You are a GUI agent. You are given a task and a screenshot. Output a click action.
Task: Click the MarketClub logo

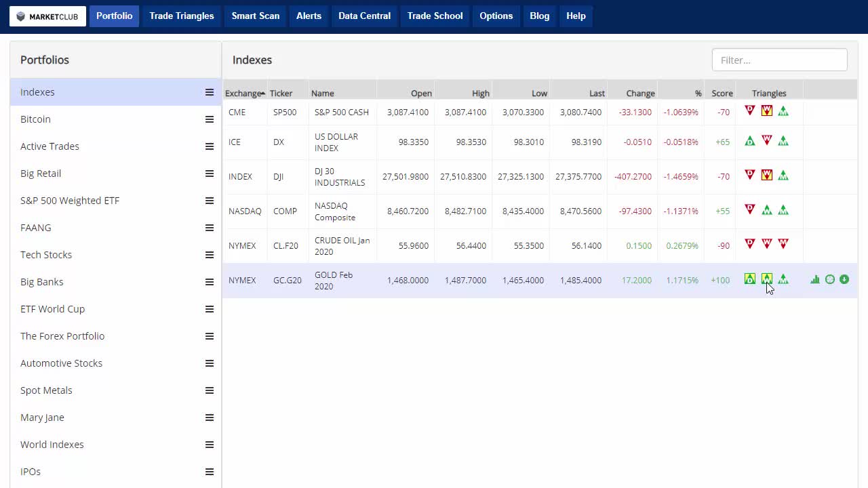[47, 16]
